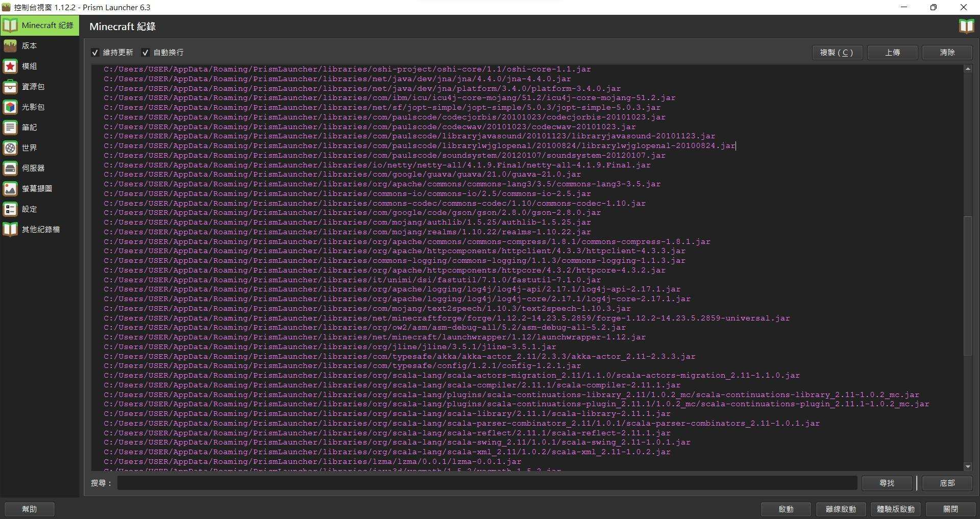Toggle the 自動換行 checkbox
This screenshot has width=980, height=519.
coord(145,53)
